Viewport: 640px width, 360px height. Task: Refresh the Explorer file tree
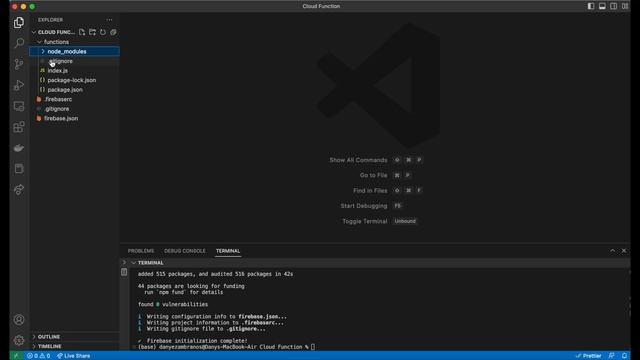click(x=103, y=32)
